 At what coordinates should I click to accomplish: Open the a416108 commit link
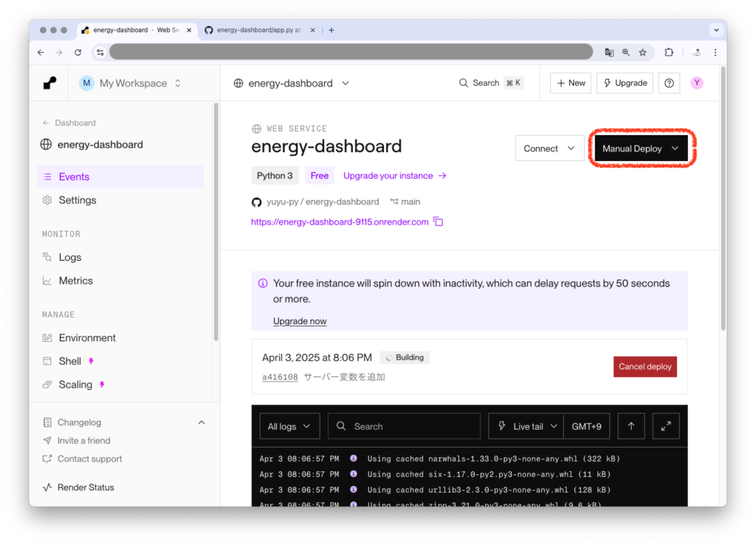pos(280,377)
